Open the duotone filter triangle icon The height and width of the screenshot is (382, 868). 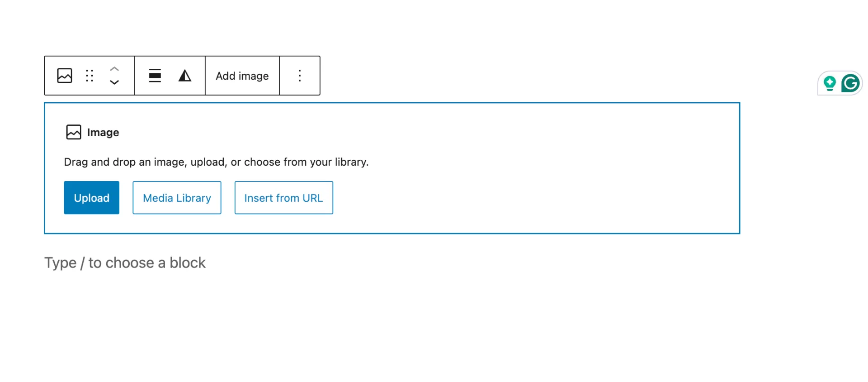[x=185, y=76]
